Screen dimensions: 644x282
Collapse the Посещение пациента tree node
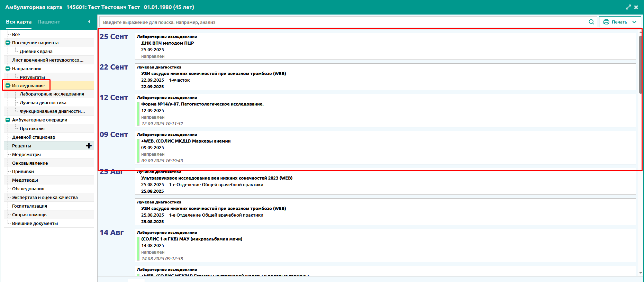point(8,43)
